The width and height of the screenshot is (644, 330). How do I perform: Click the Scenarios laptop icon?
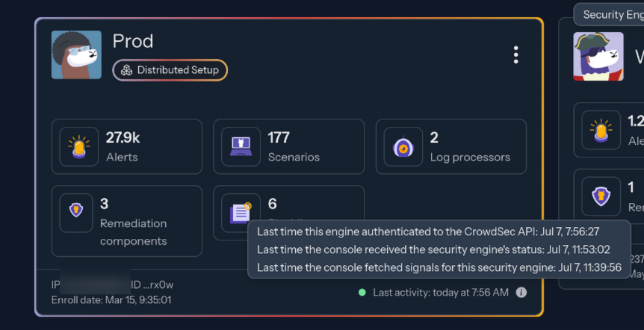click(x=241, y=146)
